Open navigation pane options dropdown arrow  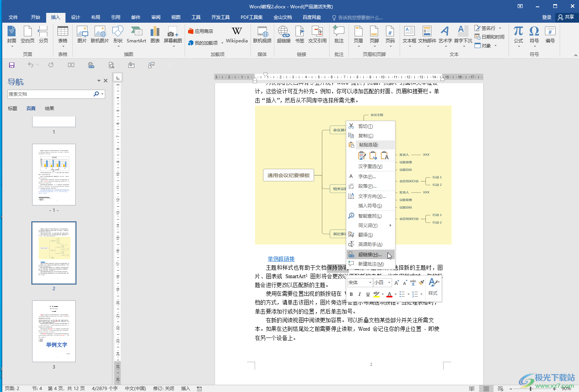(99, 81)
